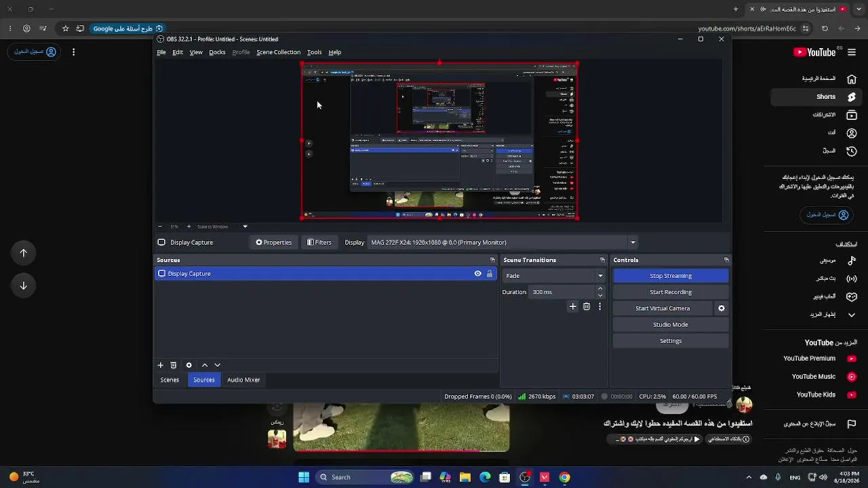
Task: Open OBS Studio from taskbar
Action: click(x=525, y=477)
